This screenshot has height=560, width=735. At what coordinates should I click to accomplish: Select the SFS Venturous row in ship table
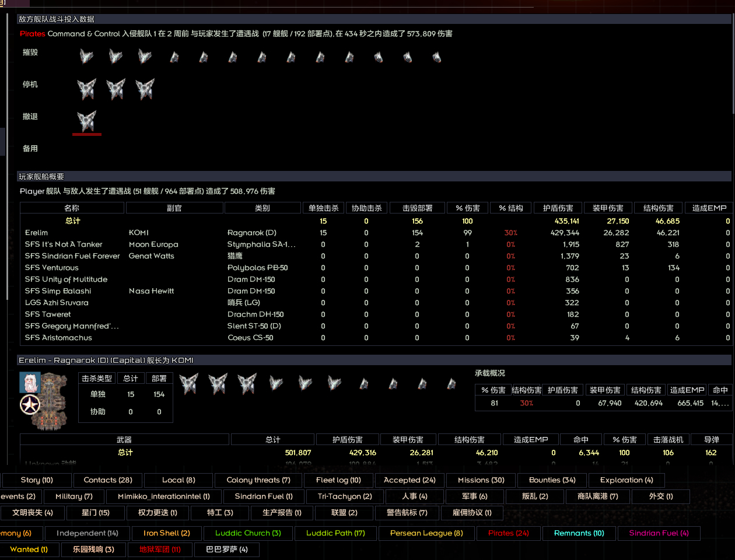(x=51, y=268)
